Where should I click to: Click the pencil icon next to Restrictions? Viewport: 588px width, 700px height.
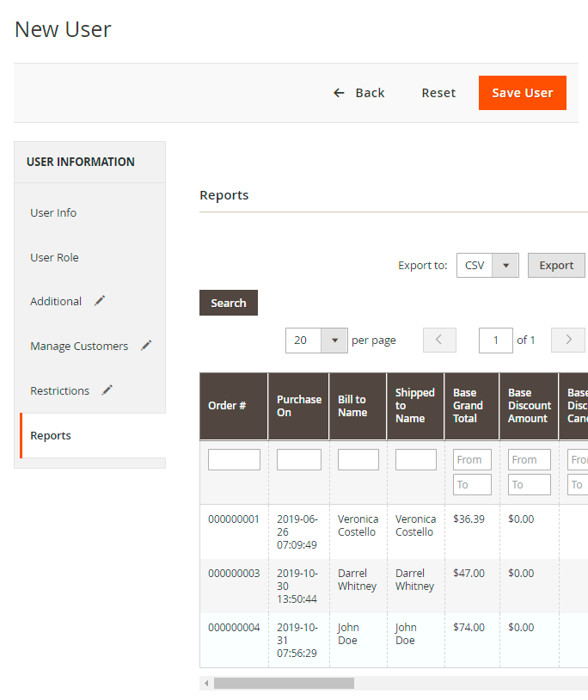[107, 390]
